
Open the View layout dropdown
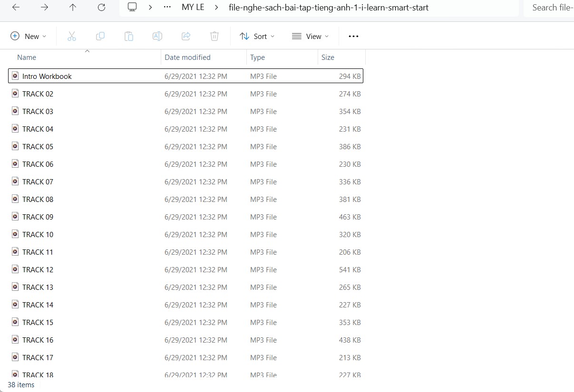tap(310, 36)
